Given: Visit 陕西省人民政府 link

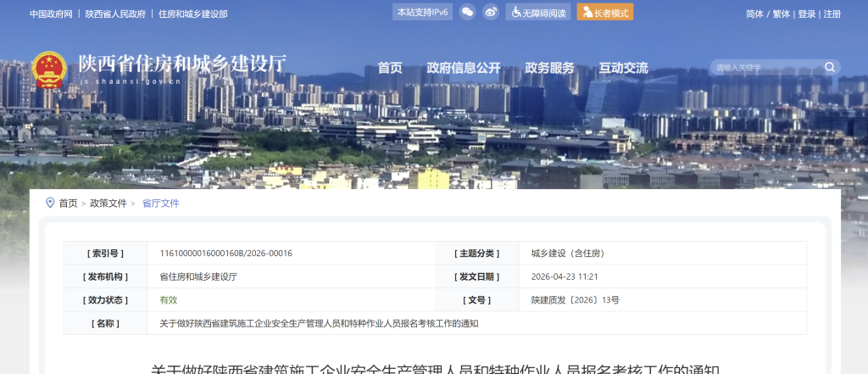Looking at the screenshot, I should coord(115,14).
